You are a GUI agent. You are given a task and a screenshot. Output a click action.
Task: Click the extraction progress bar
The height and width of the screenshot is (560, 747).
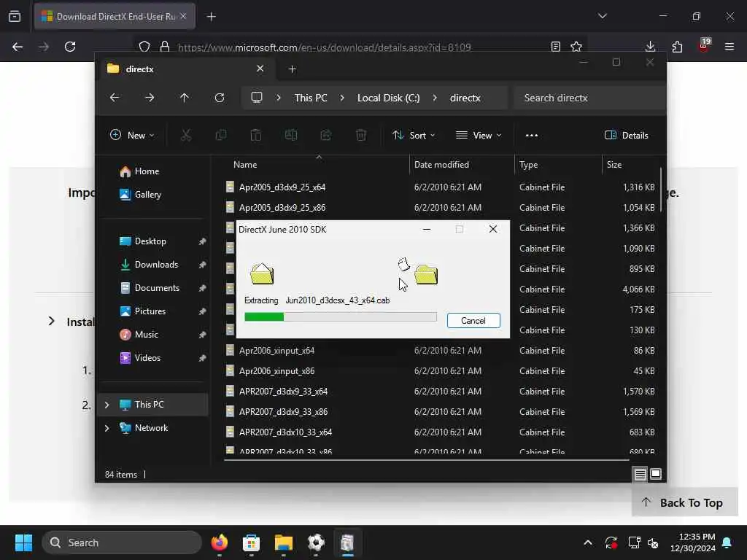coord(340,317)
